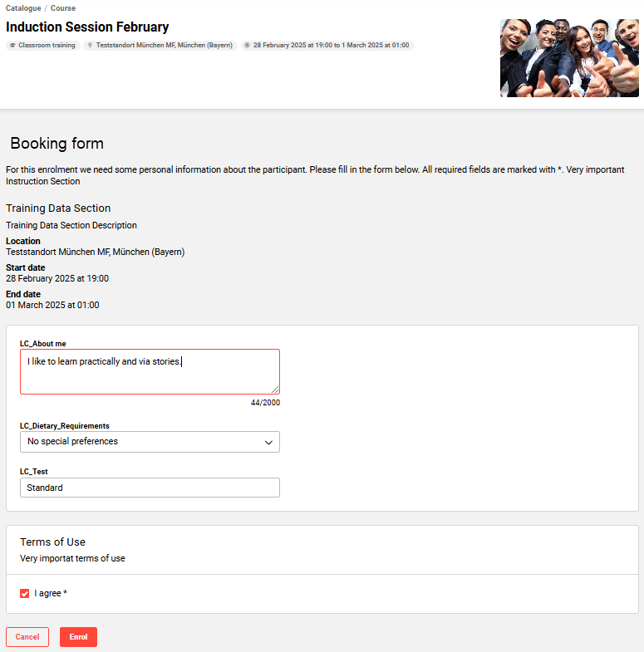Click the Catalogue breadcrumb link

23,8
